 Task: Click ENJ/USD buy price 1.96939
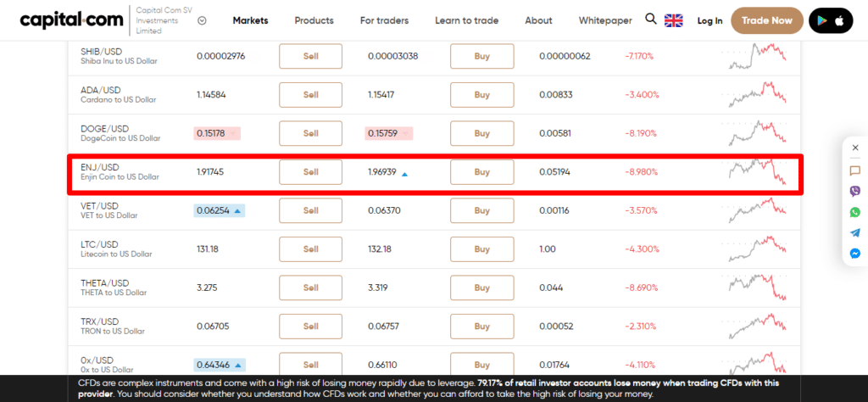(x=382, y=172)
